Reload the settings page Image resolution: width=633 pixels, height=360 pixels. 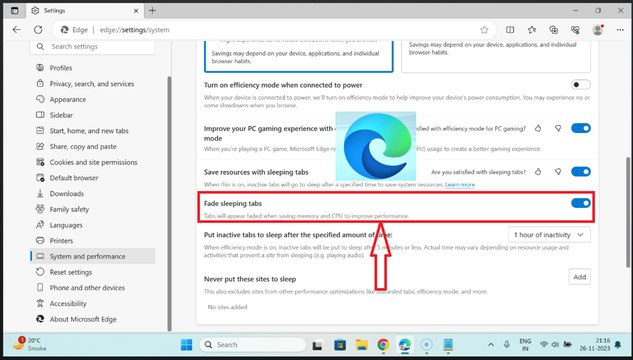coord(38,29)
